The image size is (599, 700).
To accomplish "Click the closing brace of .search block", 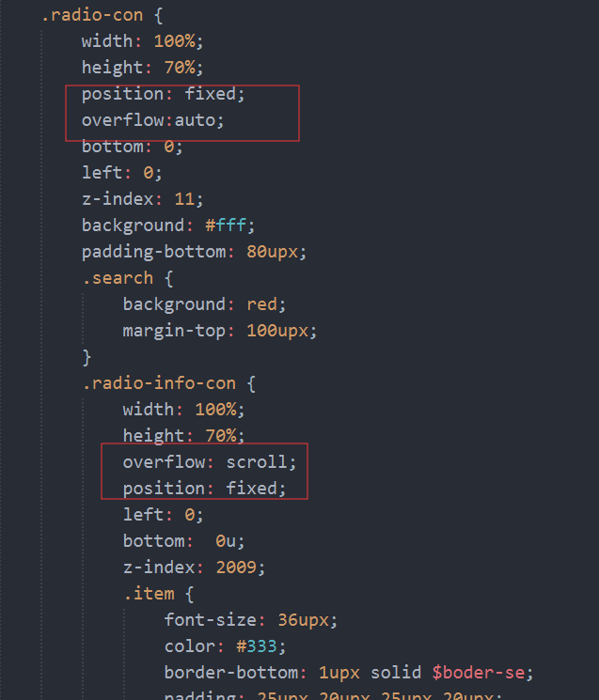I will 87,357.
